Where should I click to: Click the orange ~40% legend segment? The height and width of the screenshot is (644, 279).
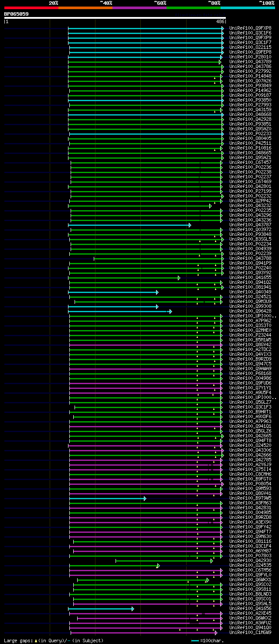(x=85, y=8)
